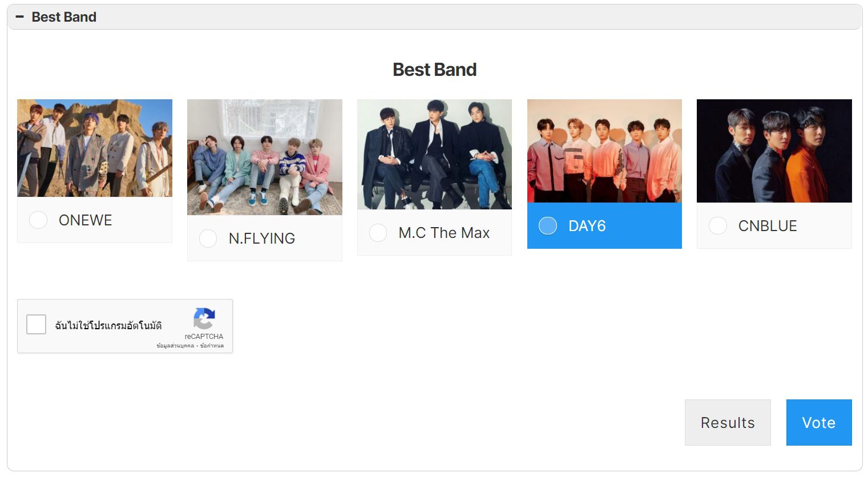Click the CNBLUE band picture
Screen dimensions: 868x477
click(x=774, y=151)
